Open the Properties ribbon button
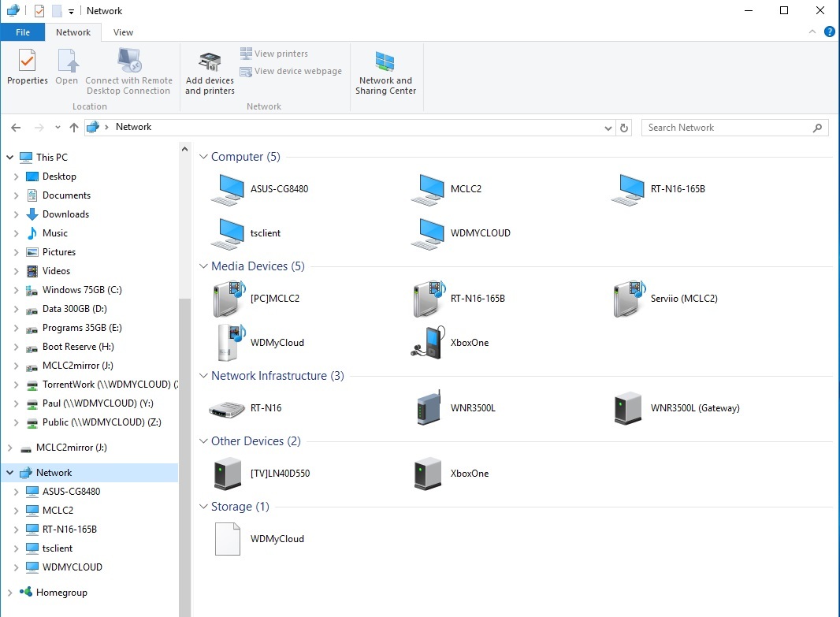Viewport: 840px width, 617px height. [x=28, y=66]
